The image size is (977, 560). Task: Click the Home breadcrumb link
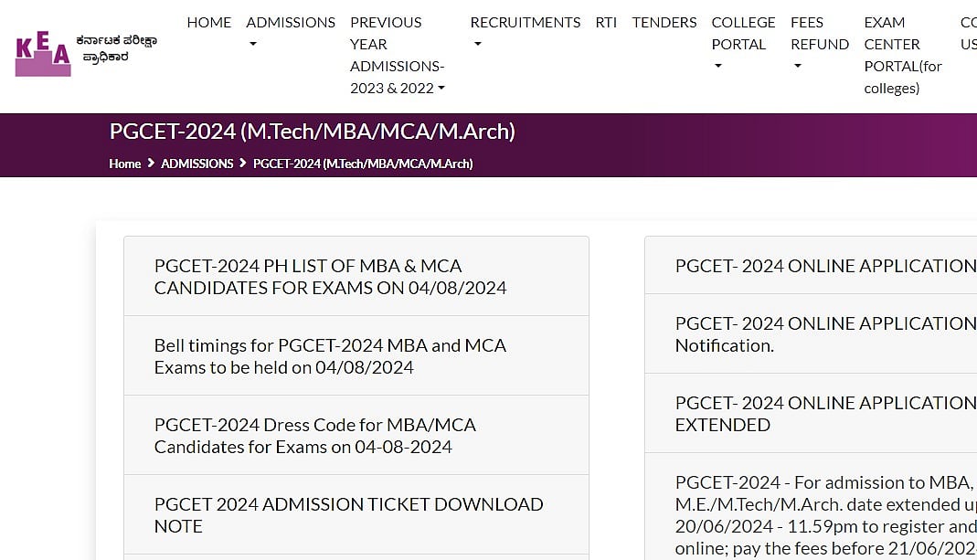125,164
